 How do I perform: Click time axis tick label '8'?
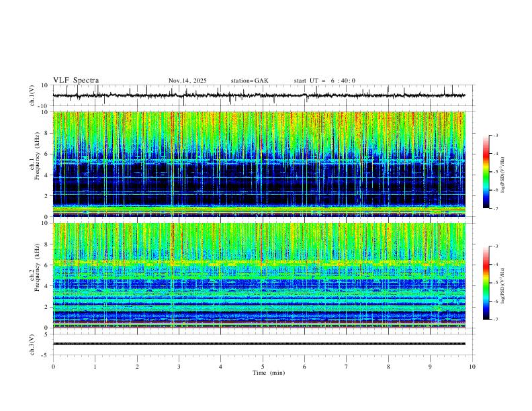(388, 367)
